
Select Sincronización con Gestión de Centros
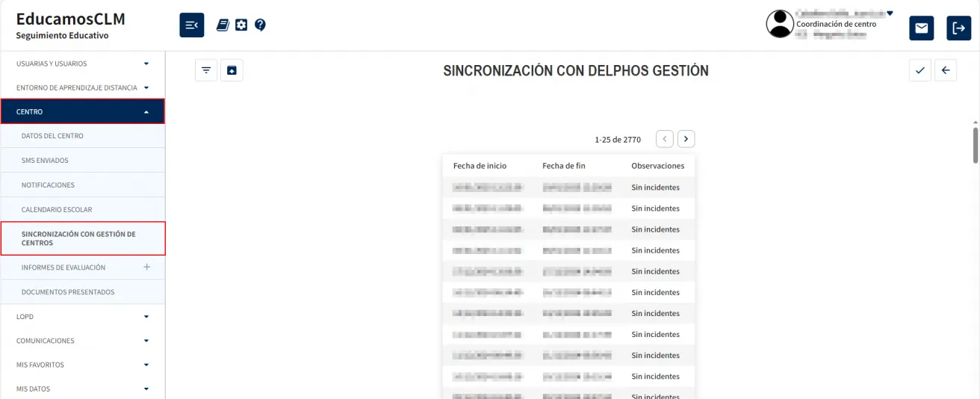(82, 238)
